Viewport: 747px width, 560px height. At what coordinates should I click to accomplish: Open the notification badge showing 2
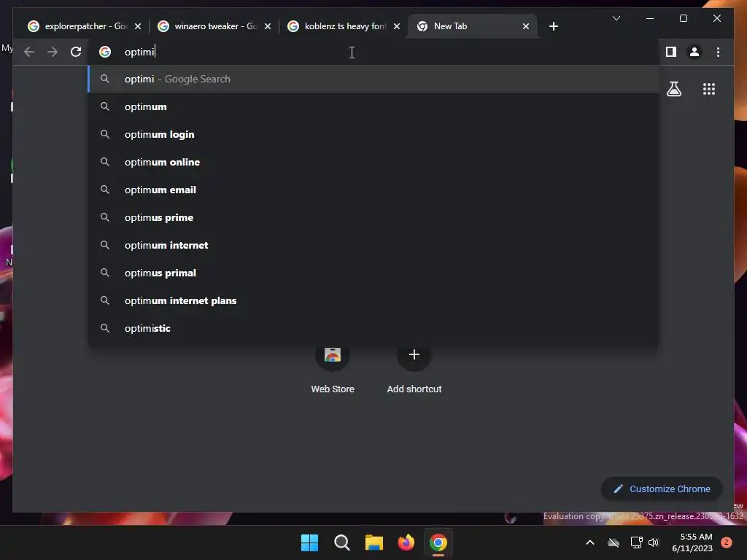click(x=727, y=542)
